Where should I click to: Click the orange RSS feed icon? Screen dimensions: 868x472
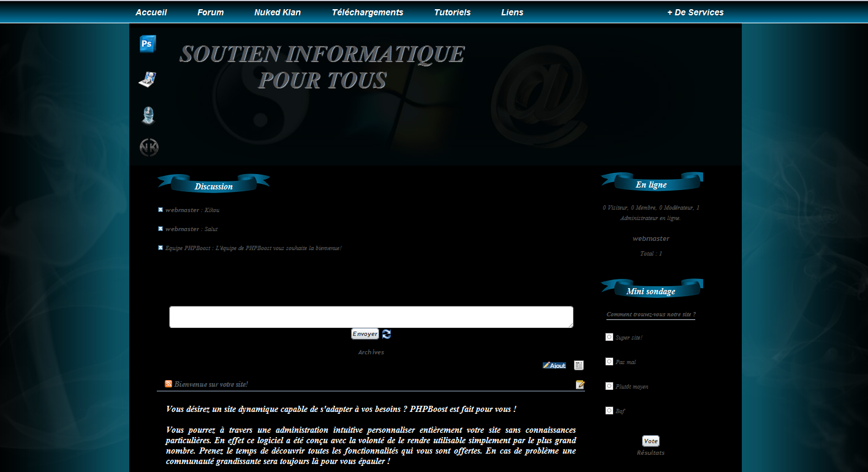pyautogui.click(x=168, y=384)
